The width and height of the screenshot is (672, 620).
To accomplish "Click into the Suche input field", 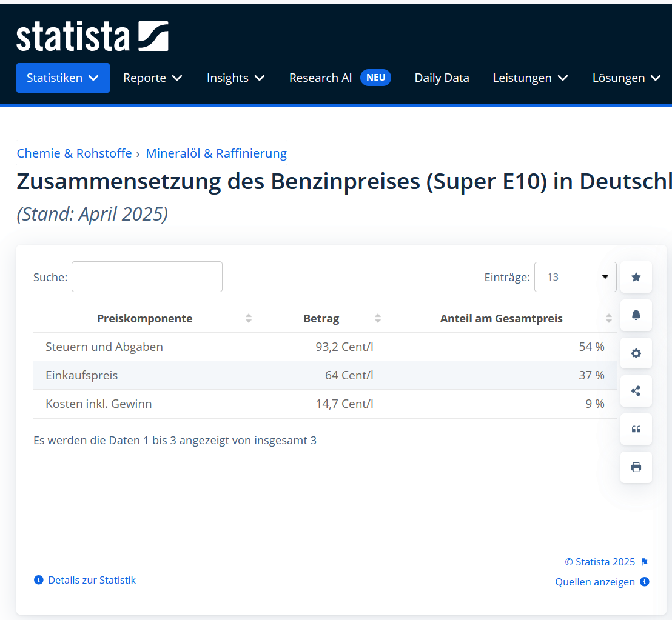I will click(147, 276).
